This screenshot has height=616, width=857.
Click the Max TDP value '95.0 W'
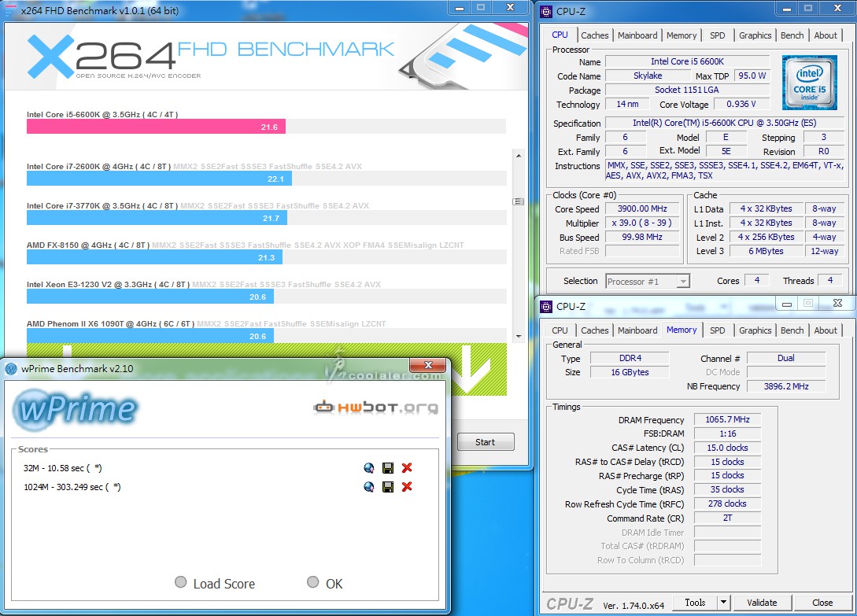pyautogui.click(x=752, y=76)
